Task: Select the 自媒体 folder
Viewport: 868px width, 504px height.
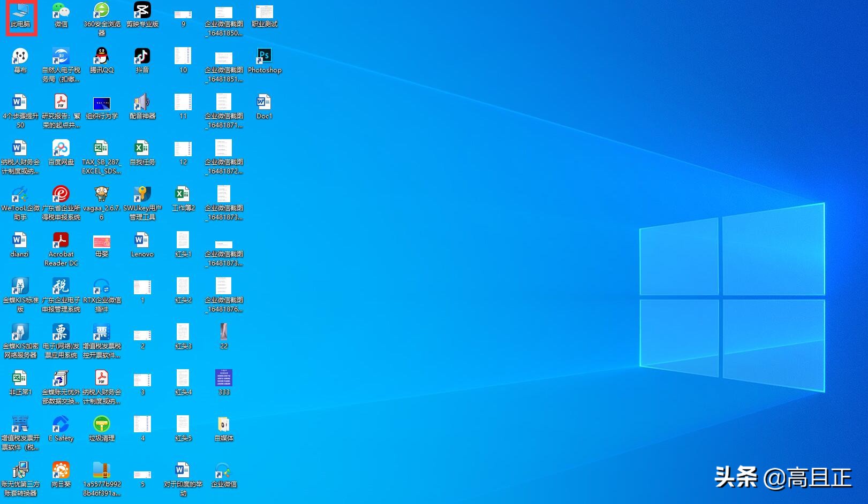Action: click(x=224, y=429)
